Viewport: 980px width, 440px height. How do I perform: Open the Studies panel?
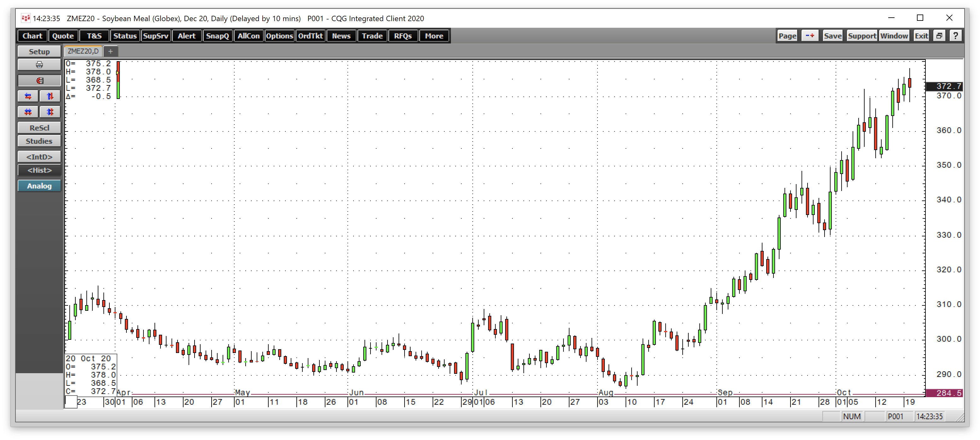39,141
